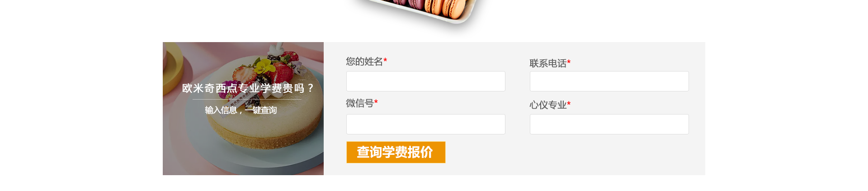Click the white divider line under the heading
Image resolution: width=868 pixels, height=191 pixels.
247,99
